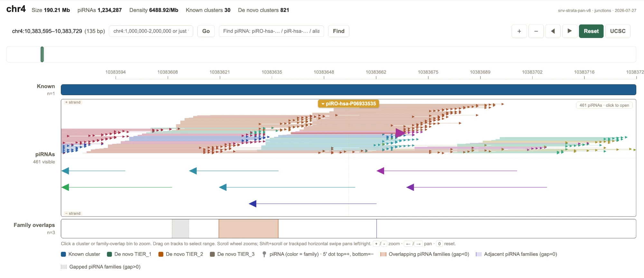The image size is (644, 278).
Task: Click the green overview position marker
Action: pos(42,54)
